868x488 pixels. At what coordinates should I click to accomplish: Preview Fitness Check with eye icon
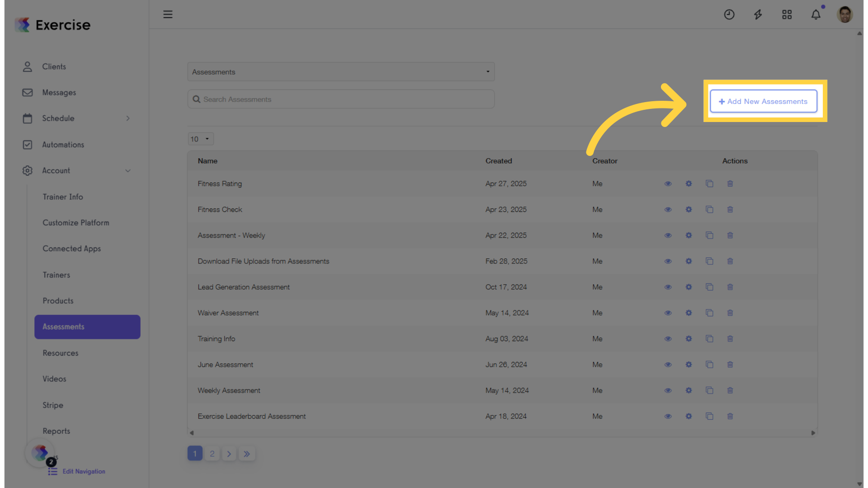668,209
